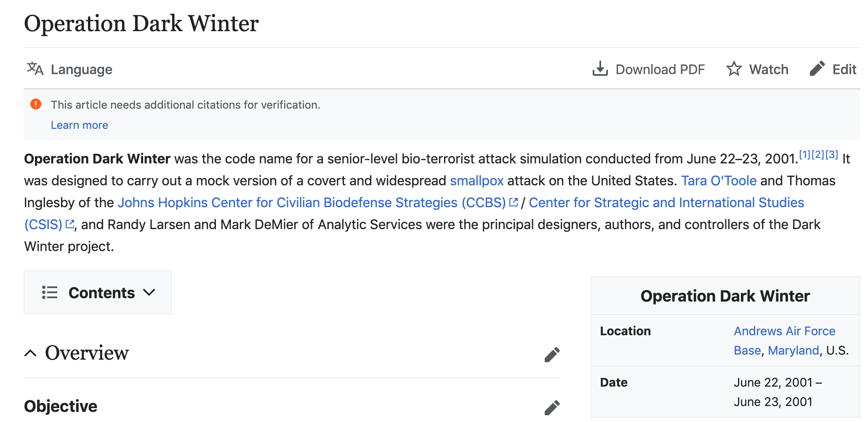Open the Maryland link in infobox
The height and width of the screenshot is (422, 868).
click(x=793, y=350)
